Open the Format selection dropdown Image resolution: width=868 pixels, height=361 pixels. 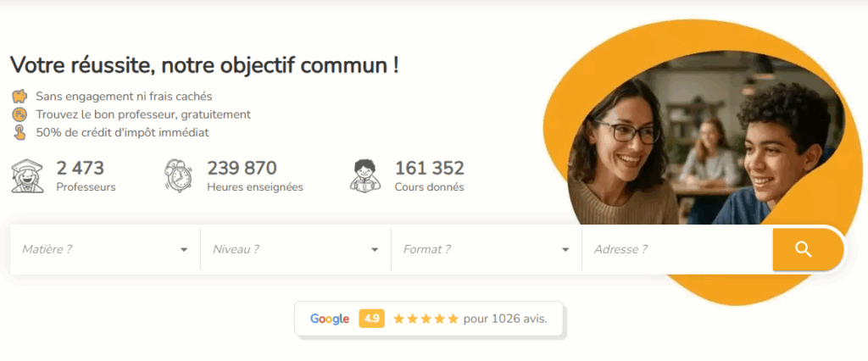(x=487, y=250)
